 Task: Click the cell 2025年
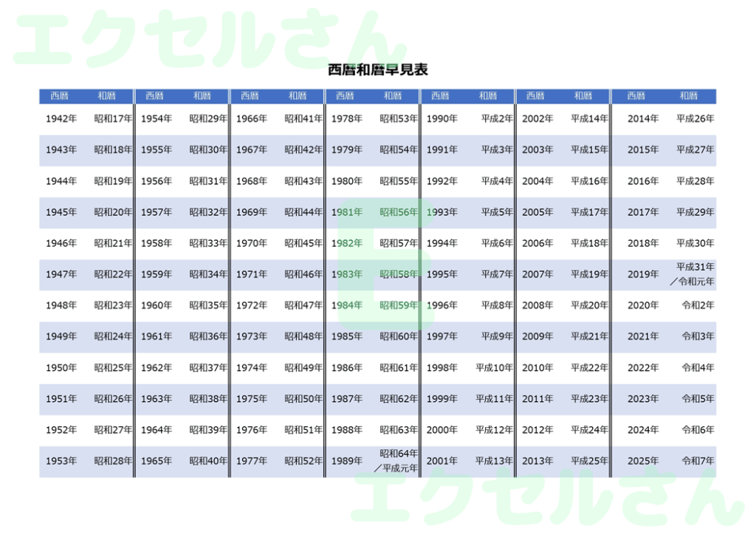click(643, 461)
